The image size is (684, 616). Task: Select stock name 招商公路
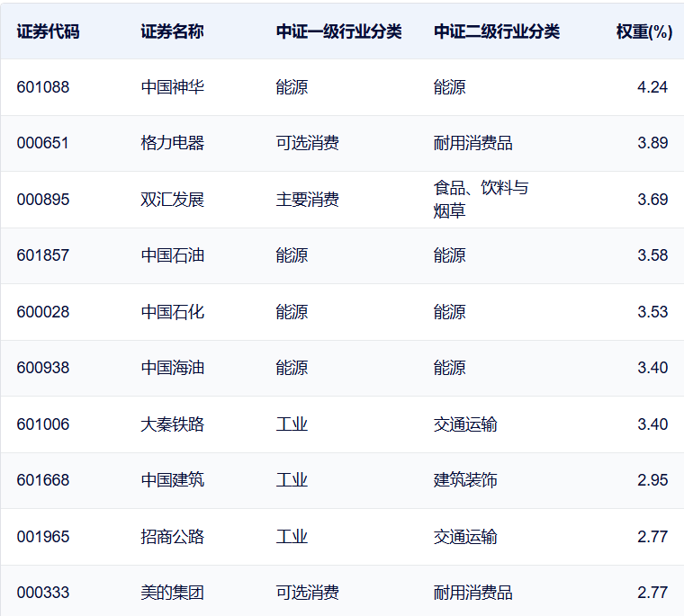[x=172, y=537]
